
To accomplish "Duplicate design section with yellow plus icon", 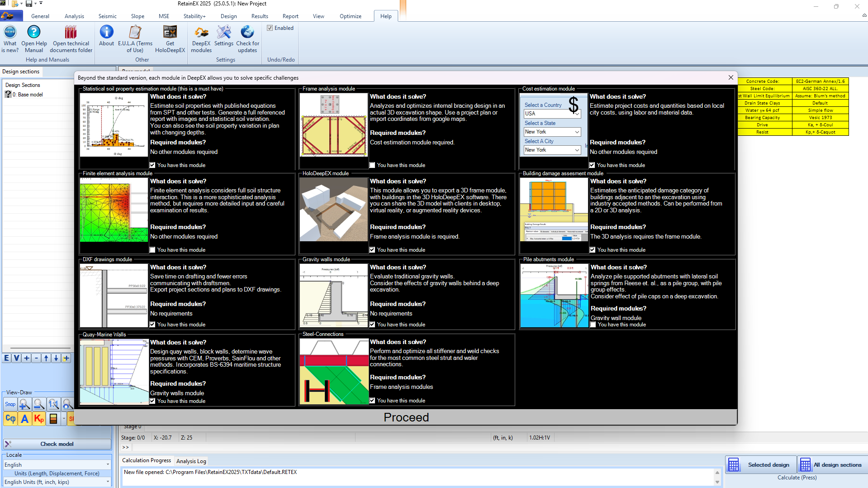I will pos(66,358).
